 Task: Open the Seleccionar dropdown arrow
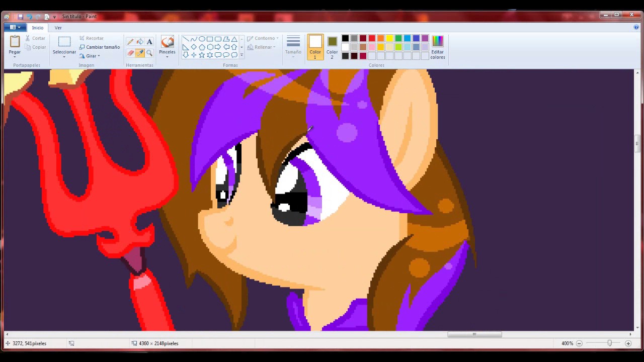(64, 56)
